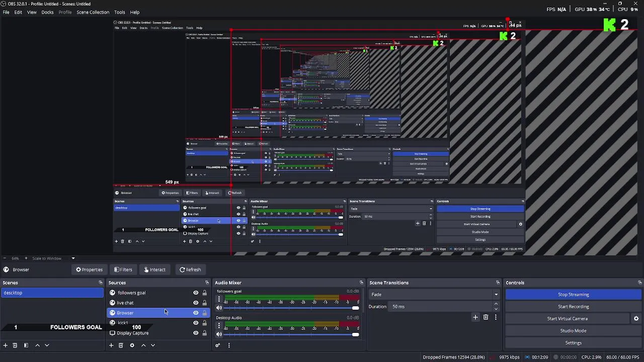The width and height of the screenshot is (644, 362).
Task: Open the File menu
Action: [x=6, y=12]
